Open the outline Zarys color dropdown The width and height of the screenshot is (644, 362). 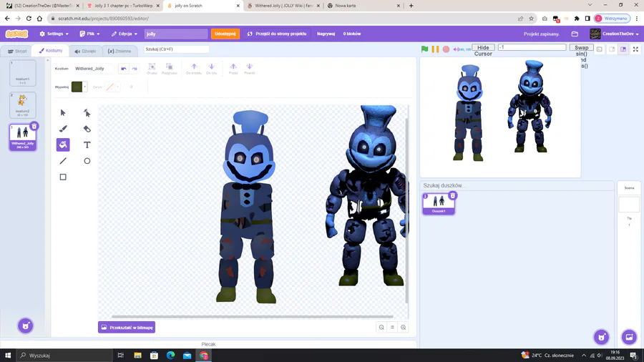(x=112, y=87)
